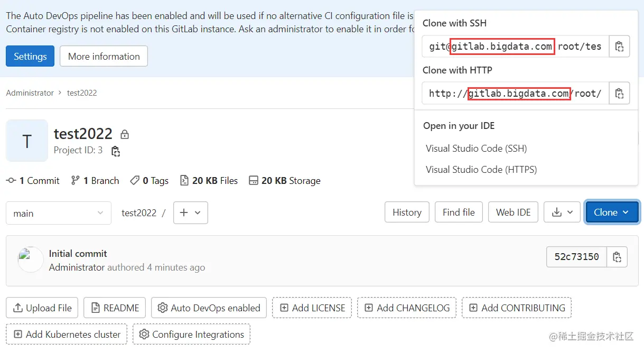Open the 0 Tags link
This screenshot has height=352, width=644.
click(150, 181)
